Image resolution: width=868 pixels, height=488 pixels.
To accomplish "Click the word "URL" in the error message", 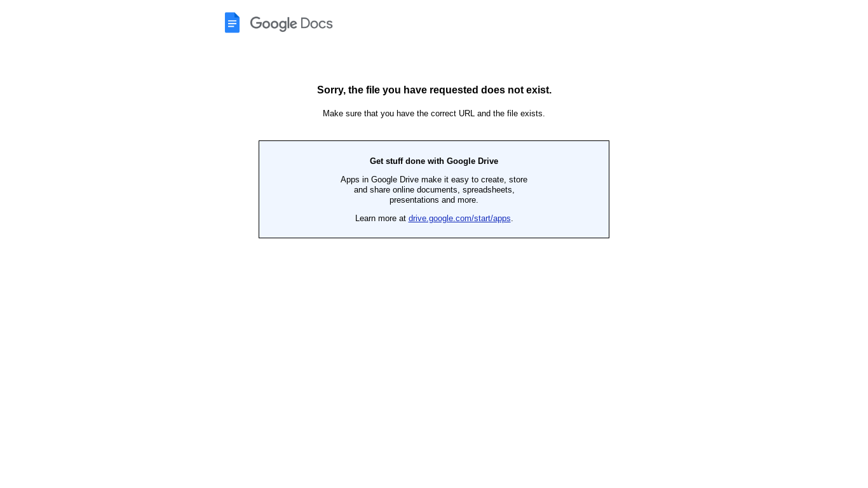I will (x=466, y=114).
